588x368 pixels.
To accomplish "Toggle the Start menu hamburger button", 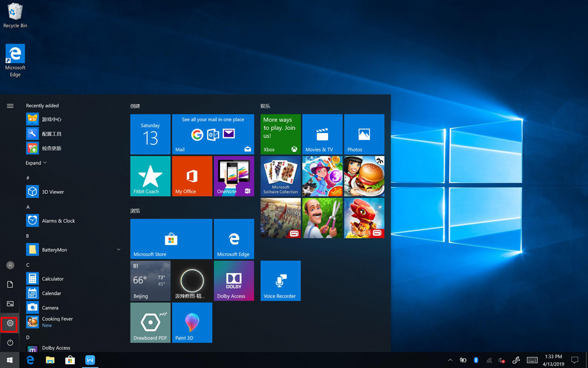I will (10, 106).
